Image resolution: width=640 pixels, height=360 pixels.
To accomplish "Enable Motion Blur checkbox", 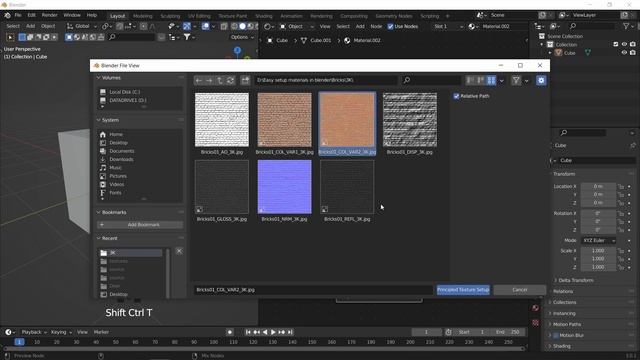I will pos(556,336).
